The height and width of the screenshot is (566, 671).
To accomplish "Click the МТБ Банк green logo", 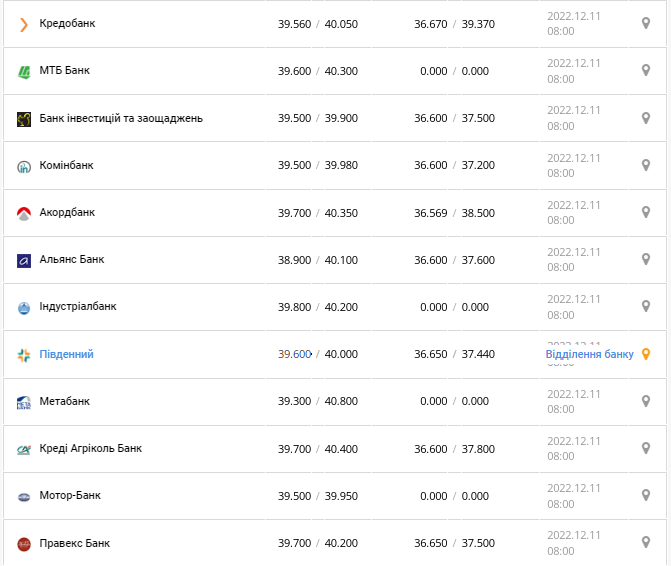I will click(x=24, y=72).
